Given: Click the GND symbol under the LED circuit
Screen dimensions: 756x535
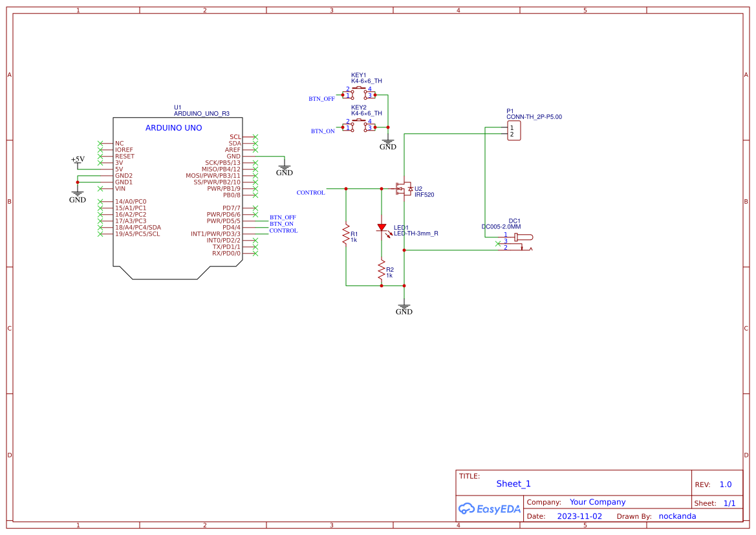Looking at the screenshot, I should (404, 306).
